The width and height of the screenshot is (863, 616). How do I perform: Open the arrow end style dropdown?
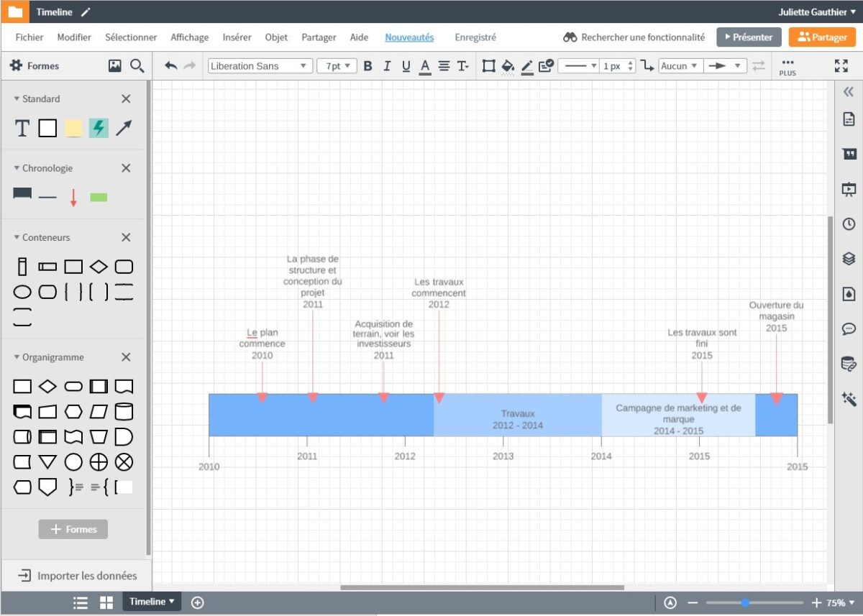point(725,65)
